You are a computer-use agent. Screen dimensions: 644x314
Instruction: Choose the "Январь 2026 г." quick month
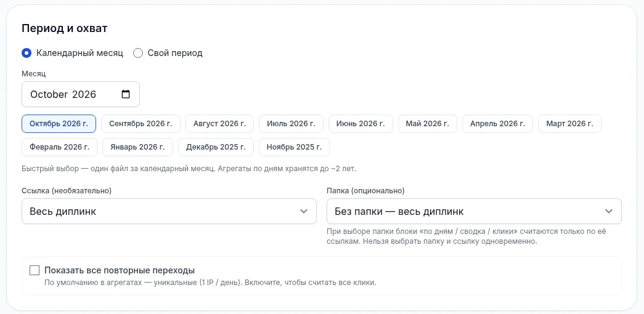137,147
